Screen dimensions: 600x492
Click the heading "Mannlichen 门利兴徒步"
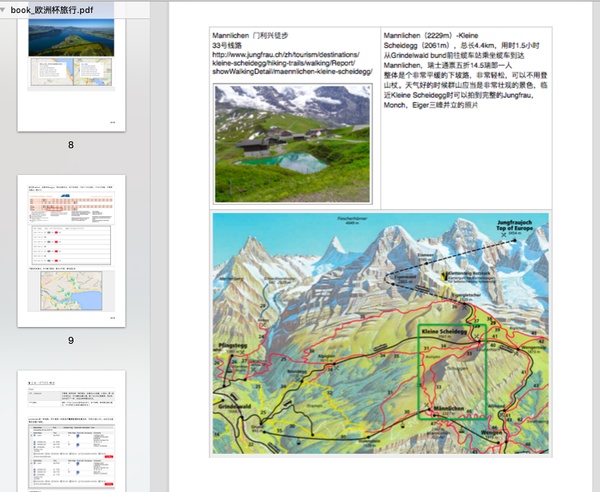tap(250, 36)
